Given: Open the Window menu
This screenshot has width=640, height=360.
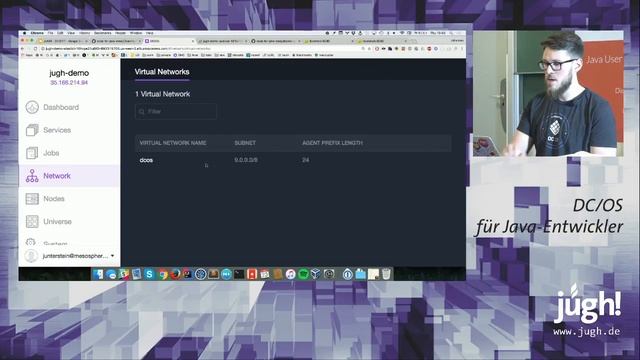Looking at the screenshot, I should [x=136, y=33].
